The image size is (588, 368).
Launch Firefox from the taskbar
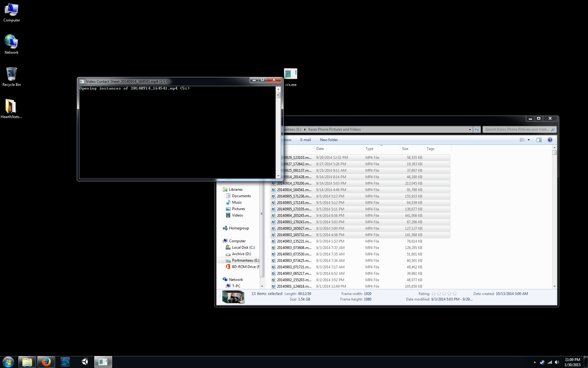[46, 362]
